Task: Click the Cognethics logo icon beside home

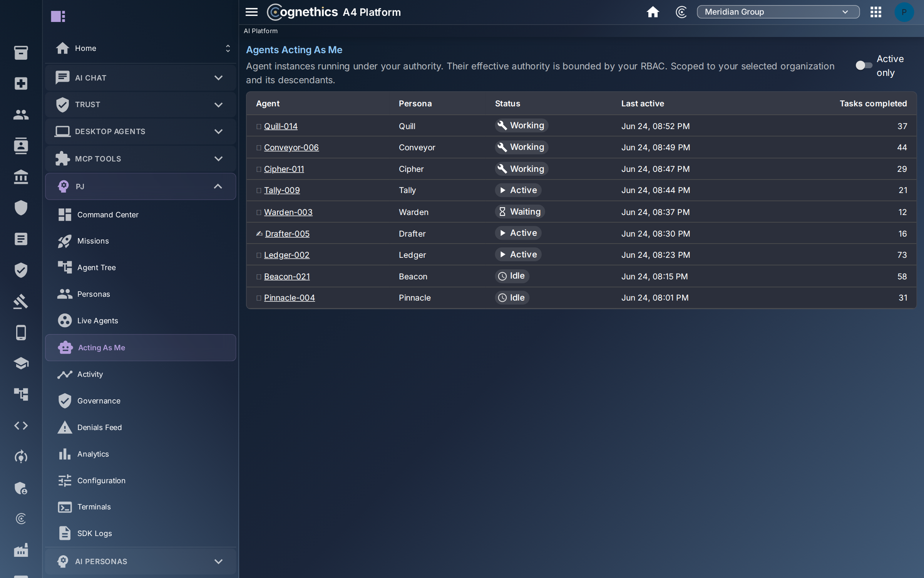Action: click(681, 12)
